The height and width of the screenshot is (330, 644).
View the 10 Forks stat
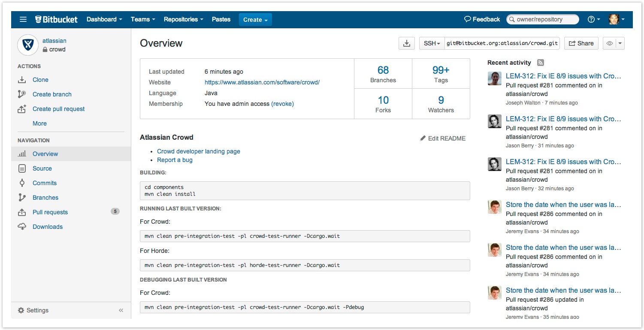point(383,104)
